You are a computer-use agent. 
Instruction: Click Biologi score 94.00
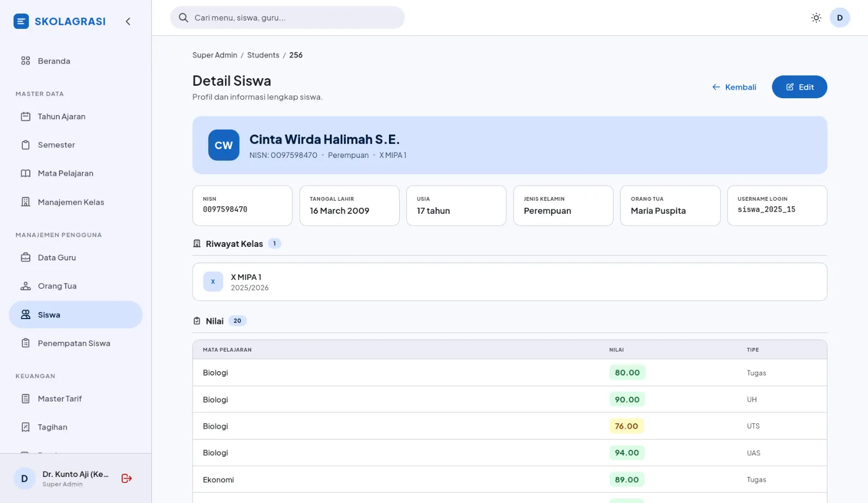[627, 453]
